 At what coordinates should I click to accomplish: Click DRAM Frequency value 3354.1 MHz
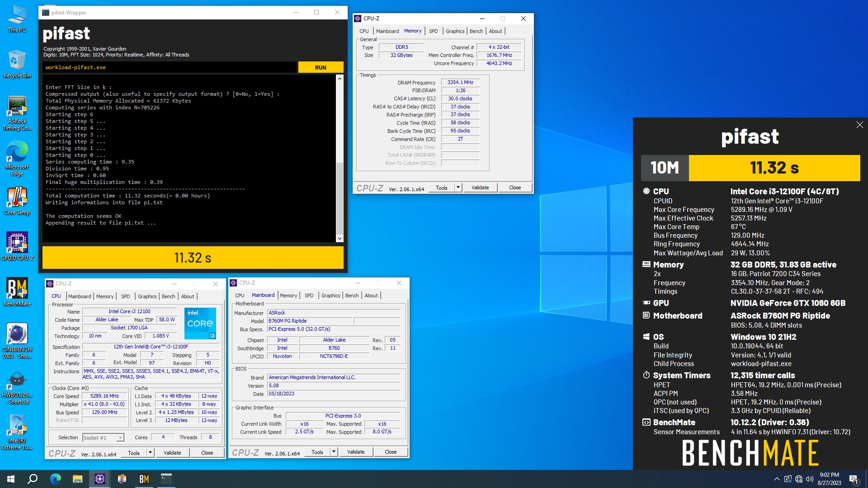pyautogui.click(x=460, y=82)
